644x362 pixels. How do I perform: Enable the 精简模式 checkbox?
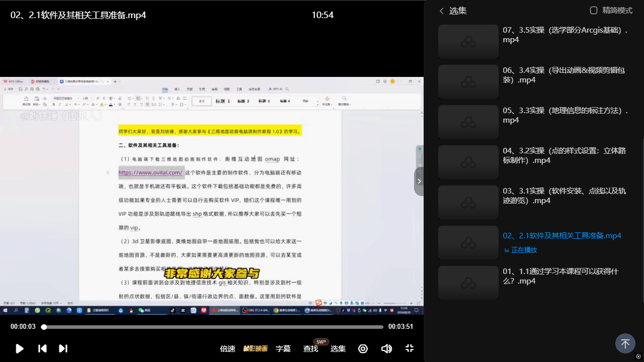pos(594,11)
